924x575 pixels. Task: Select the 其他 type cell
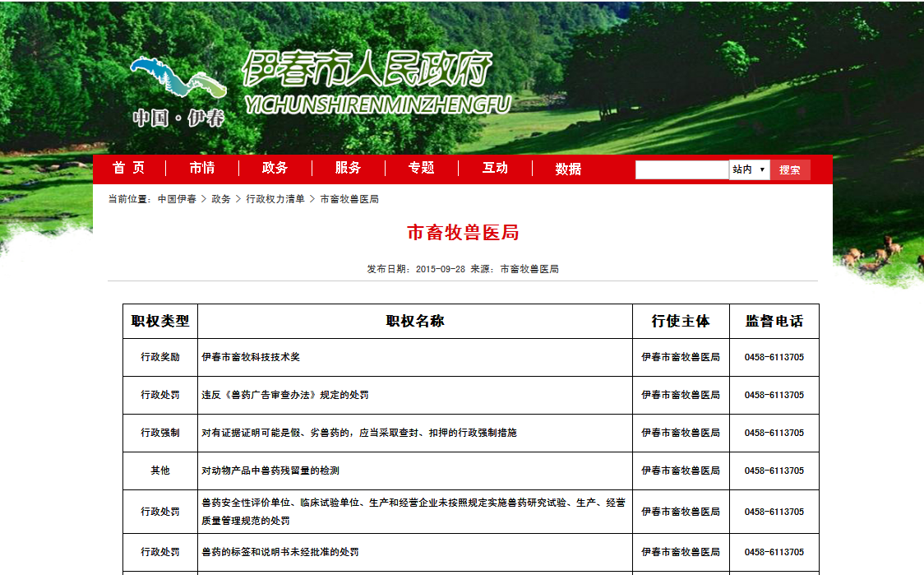point(160,471)
